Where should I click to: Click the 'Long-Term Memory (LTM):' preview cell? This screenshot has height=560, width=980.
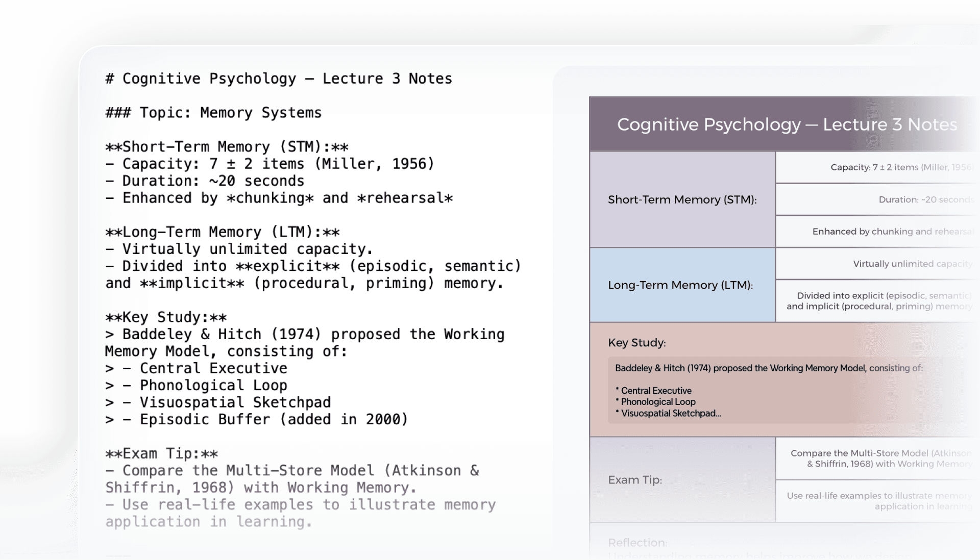pyautogui.click(x=682, y=285)
